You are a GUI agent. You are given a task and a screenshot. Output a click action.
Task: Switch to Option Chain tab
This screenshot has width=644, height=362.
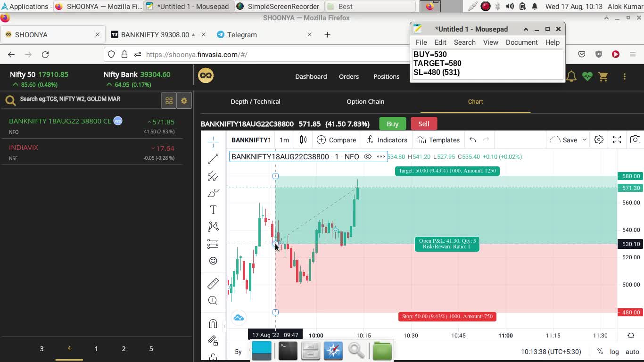(365, 101)
